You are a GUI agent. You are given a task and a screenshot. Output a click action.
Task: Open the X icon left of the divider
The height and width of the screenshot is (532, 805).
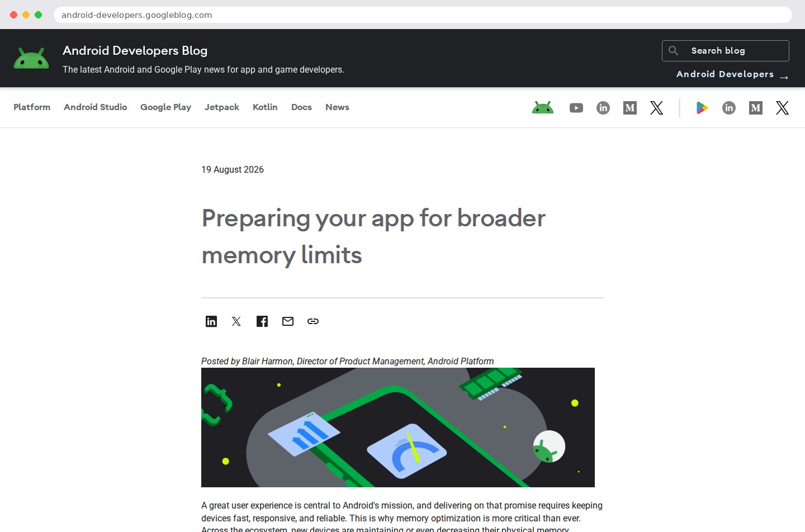(657, 108)
